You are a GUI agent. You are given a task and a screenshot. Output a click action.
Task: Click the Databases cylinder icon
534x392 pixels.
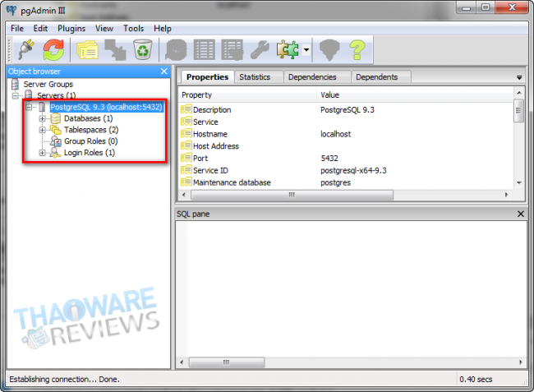(56, 118)
